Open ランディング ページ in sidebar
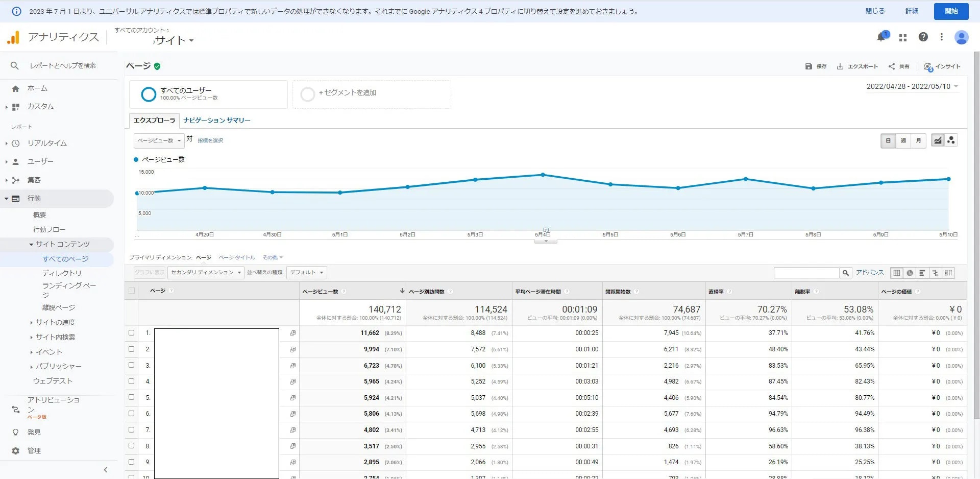Screen dimensions: 980x479 69,290
